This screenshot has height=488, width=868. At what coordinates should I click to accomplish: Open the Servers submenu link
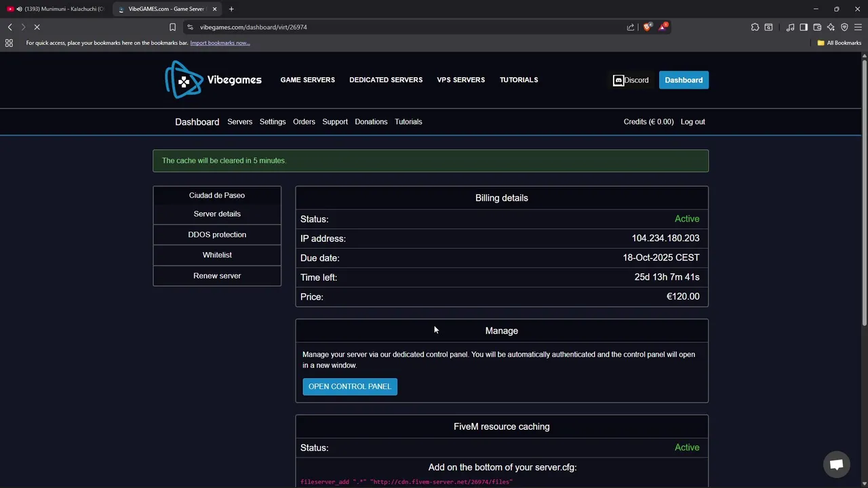pyautogui.click(x=240, y=122)
